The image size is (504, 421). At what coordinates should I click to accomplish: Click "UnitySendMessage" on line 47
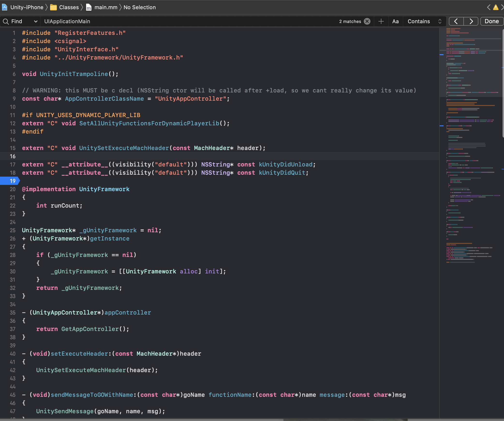pos(65,411)
